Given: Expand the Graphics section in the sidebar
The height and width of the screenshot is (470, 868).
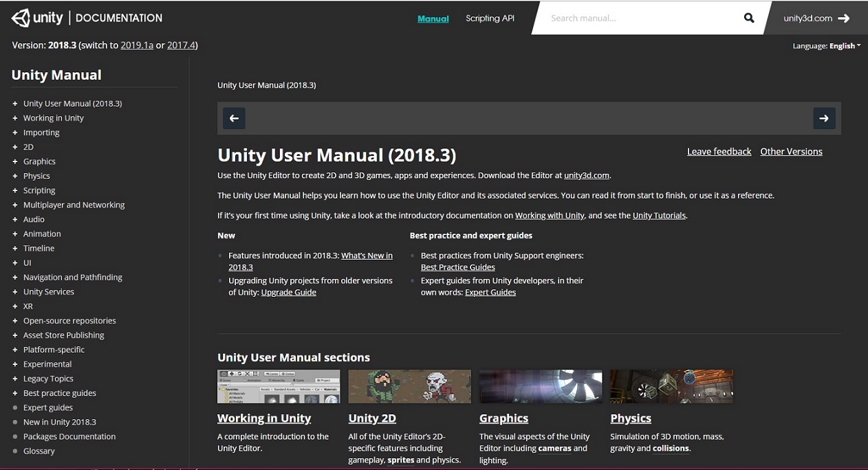Looking at the screenshot, I should [14, 161].
